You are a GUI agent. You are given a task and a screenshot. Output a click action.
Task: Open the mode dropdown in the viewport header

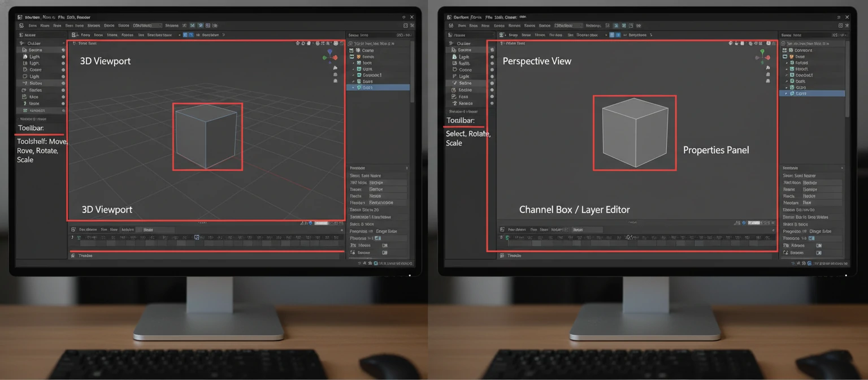click(86, 34)
